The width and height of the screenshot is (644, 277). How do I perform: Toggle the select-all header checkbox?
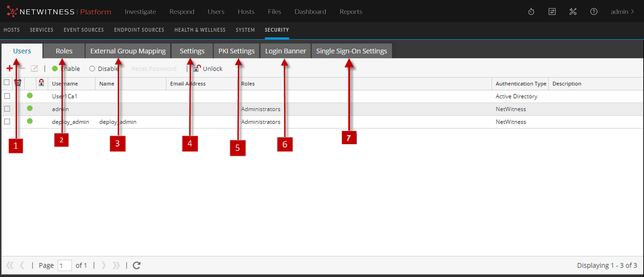pos(7,82)
